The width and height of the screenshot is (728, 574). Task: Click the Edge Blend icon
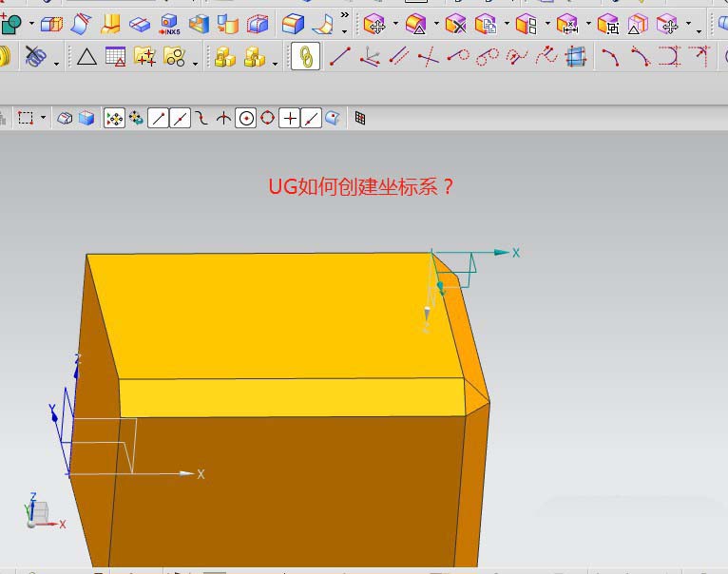coord(293,24)
